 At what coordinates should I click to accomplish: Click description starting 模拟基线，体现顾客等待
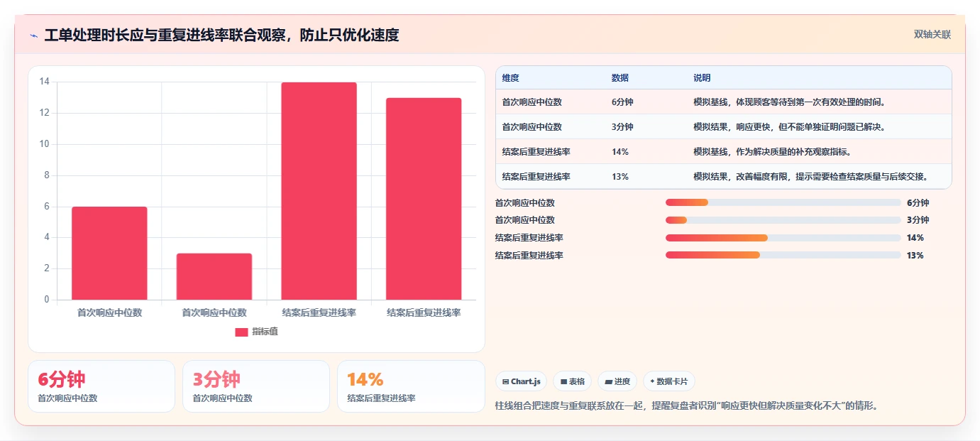point(789,102)
